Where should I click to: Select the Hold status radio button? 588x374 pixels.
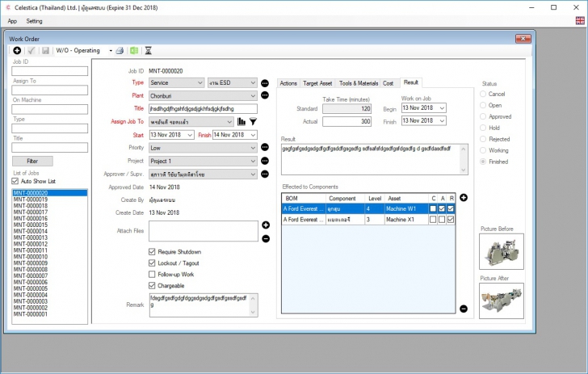(x=483, y=128)
